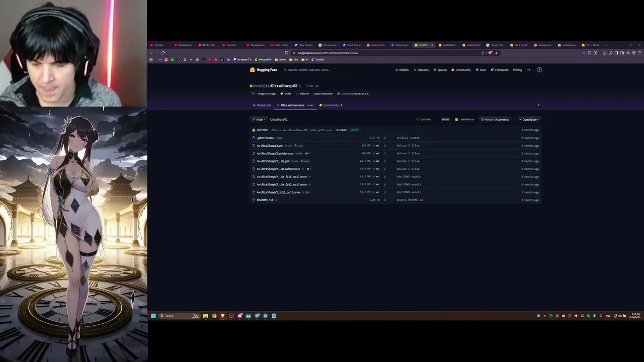
Task: Open the Pricing link
Action: [x=517, y=70]
